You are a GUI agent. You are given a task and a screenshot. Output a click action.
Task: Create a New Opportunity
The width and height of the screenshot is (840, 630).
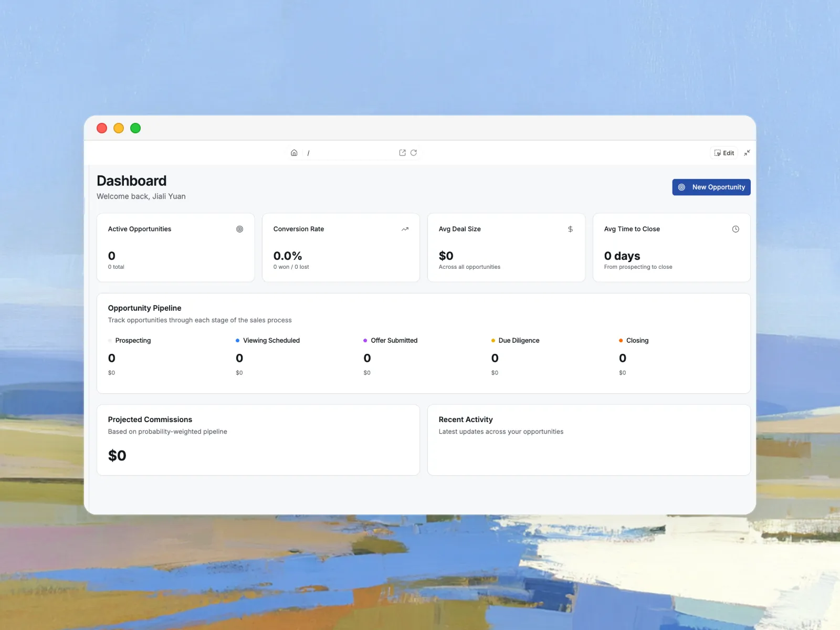[x=711, y=187]
